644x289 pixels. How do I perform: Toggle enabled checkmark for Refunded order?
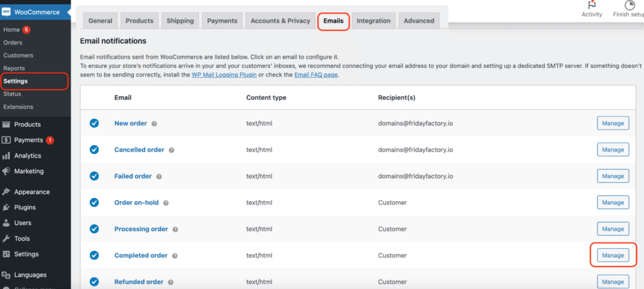tap(94, 282)
